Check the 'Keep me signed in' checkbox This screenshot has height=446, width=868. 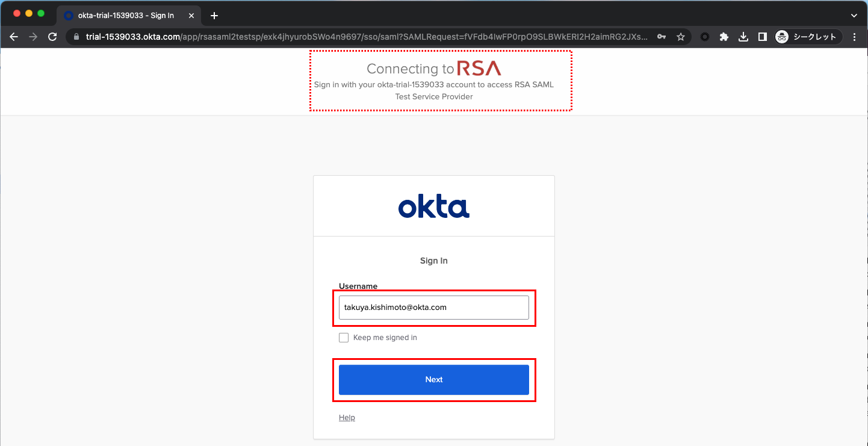tap(344, 338)
